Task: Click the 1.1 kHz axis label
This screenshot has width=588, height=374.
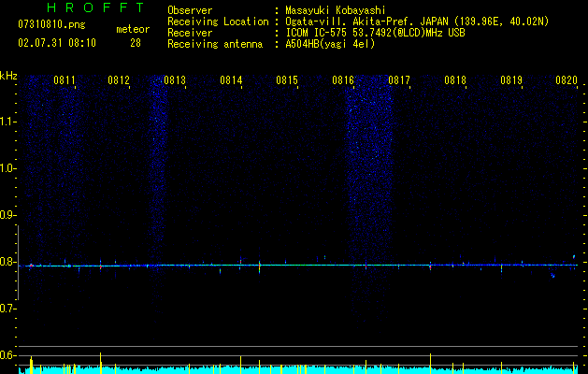Action: (7, 122)
